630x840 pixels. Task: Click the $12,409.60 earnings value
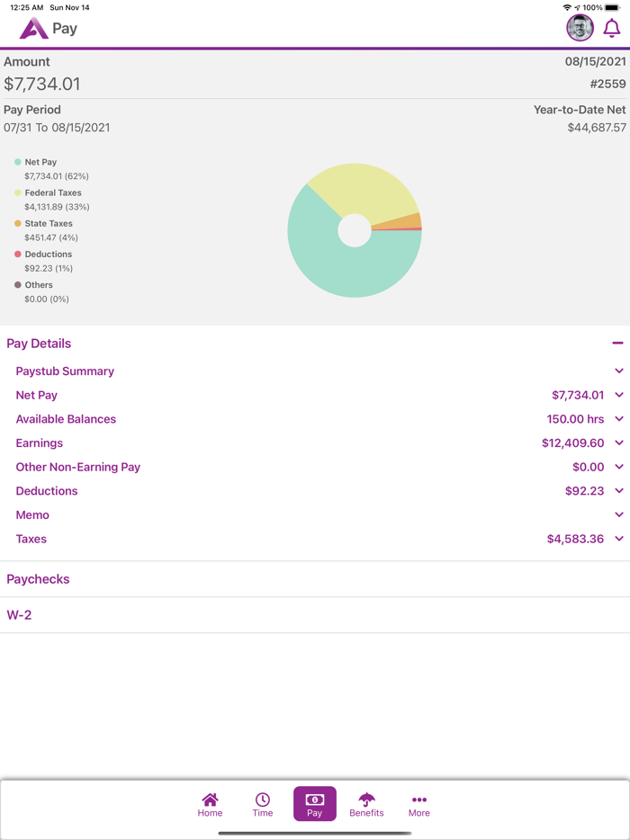coord(572,443)
